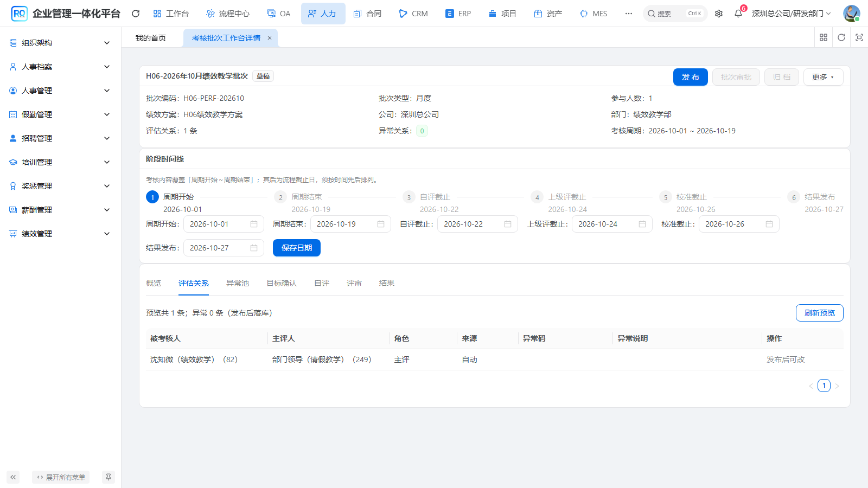Click the RO platform logo

pyautogui.click(x=19, y=14)
